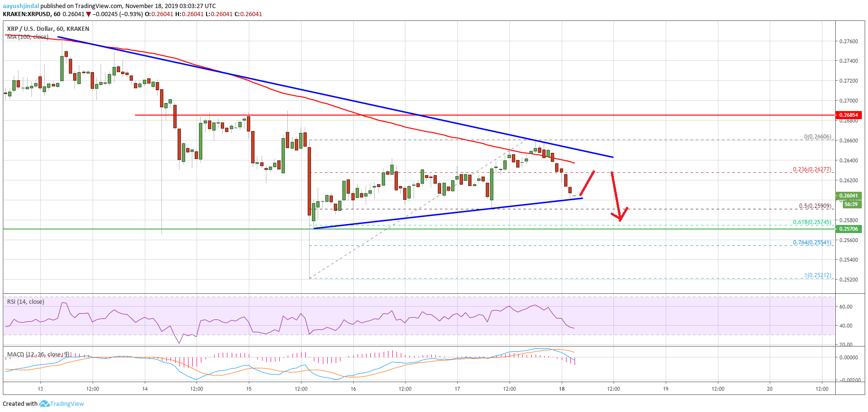868x412 pixels.
Task: Click date 20 on the time axis
Action: pos(770,389)
